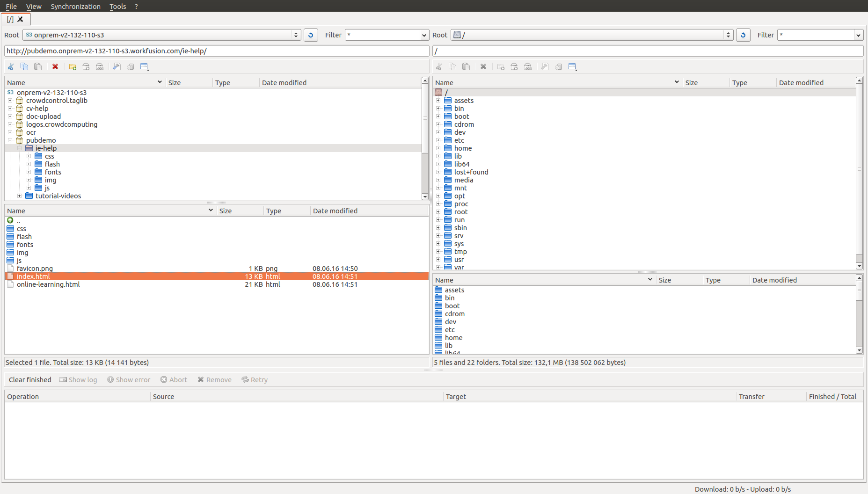This screenshot has width=868, height=494.
Task: Copy the selected file in the S3 pane toolbar
Action: point(24,67)
